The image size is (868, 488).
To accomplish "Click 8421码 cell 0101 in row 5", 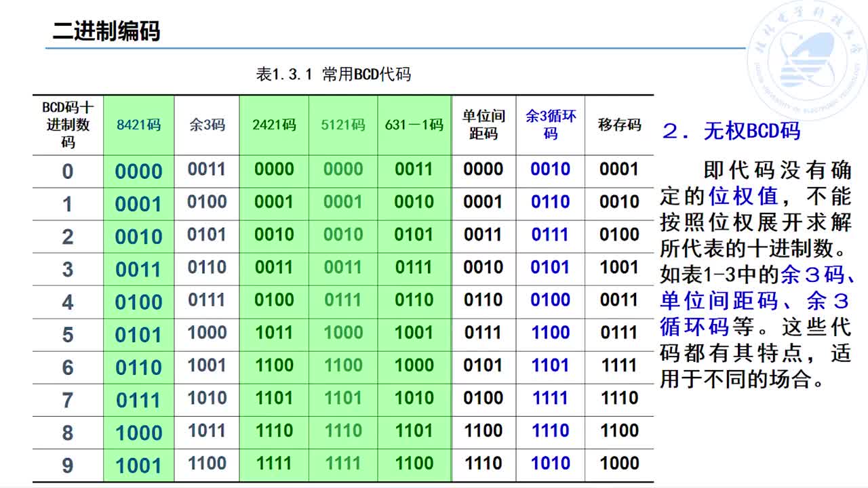I will click(138, 335).
